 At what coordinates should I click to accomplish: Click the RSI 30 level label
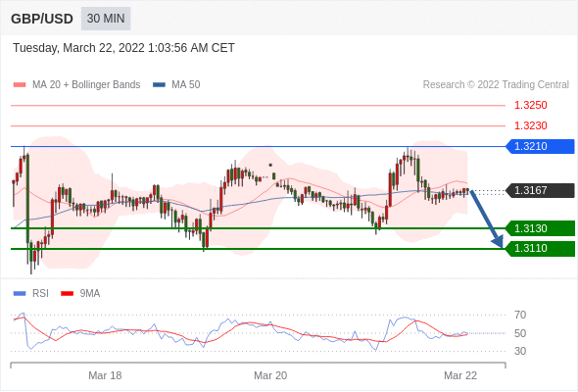pyautogui.click(x=520, y=351)
